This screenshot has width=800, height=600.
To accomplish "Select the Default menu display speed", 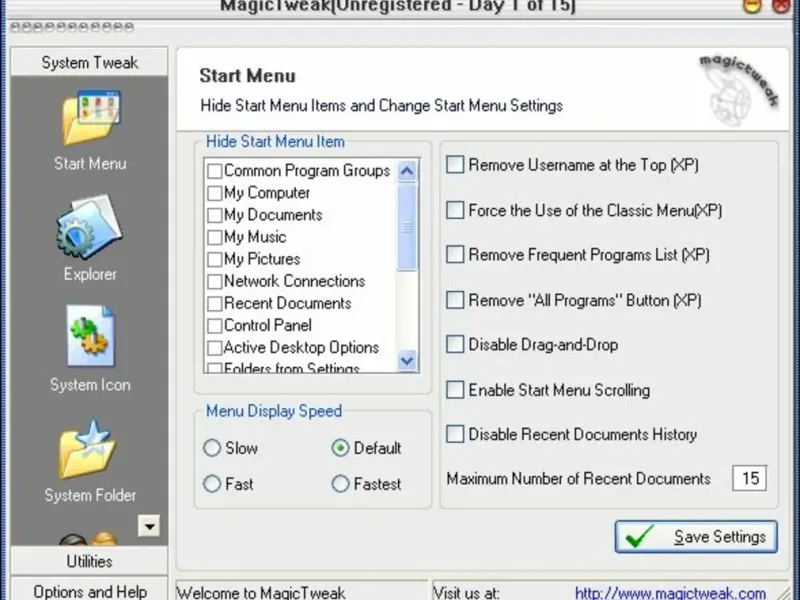I will [340, 448].
